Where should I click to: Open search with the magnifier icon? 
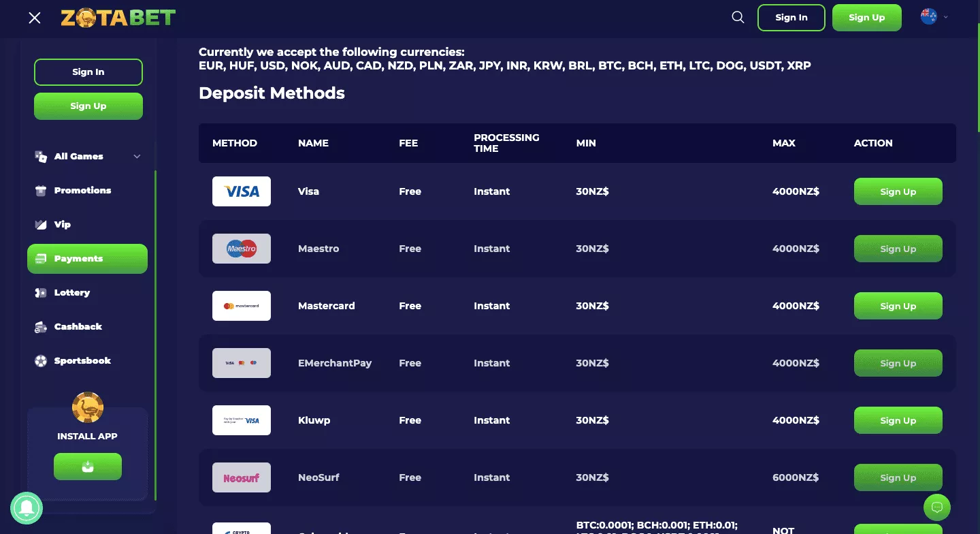pos(738,18)
